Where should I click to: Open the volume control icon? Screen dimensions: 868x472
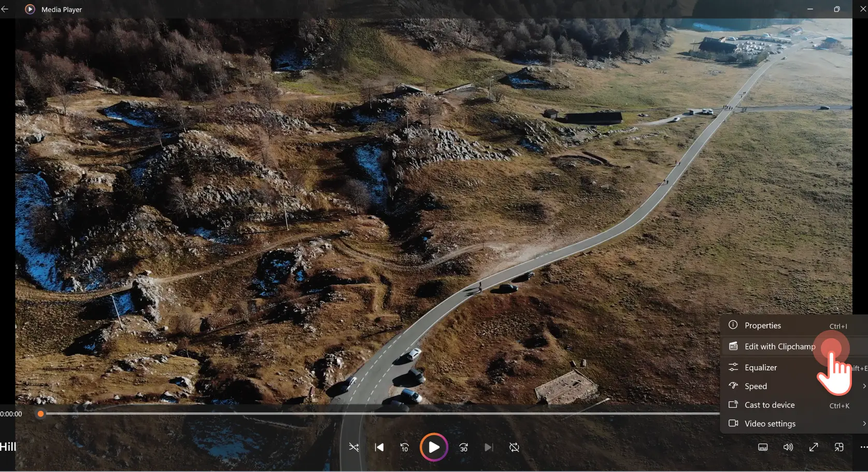pyautogui.click(x=788, y=447)
